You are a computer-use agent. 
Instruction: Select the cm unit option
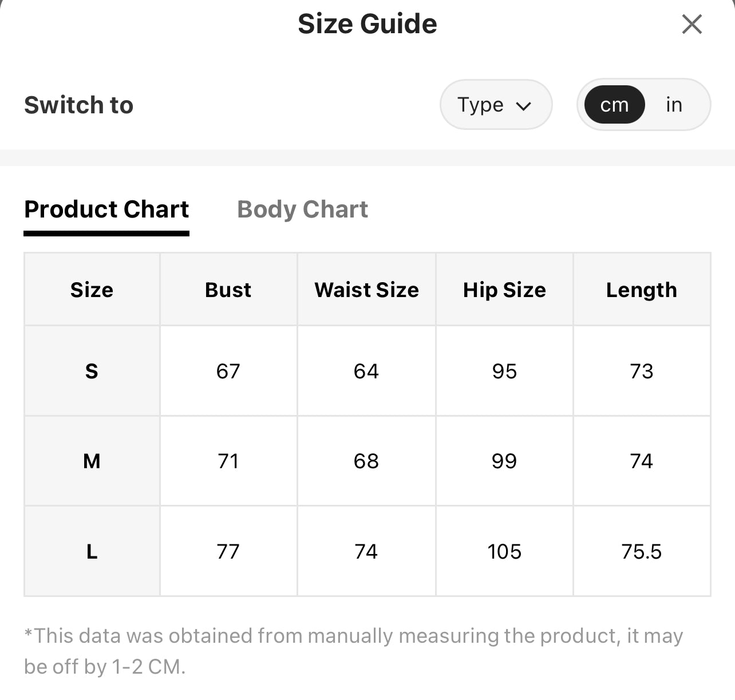point(614,105)
